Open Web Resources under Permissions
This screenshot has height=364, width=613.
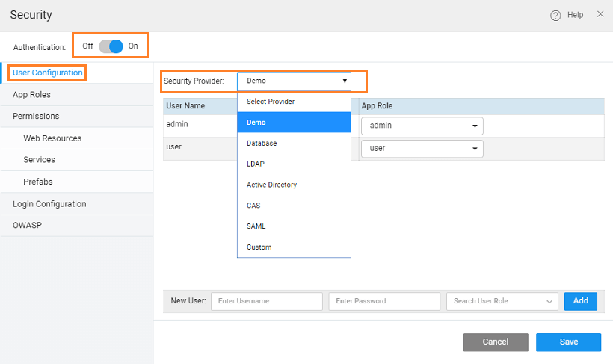[52, 138]
